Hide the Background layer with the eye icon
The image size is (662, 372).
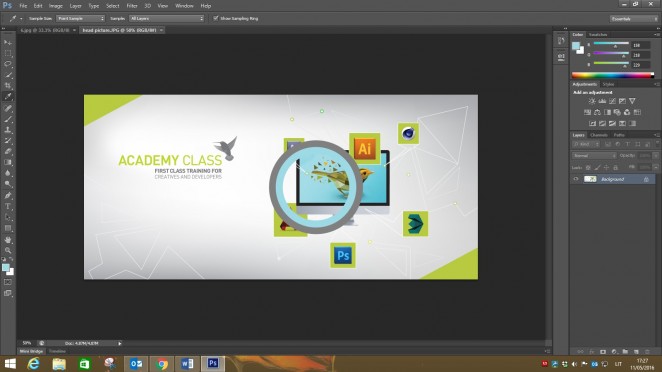tap(576, 179)
